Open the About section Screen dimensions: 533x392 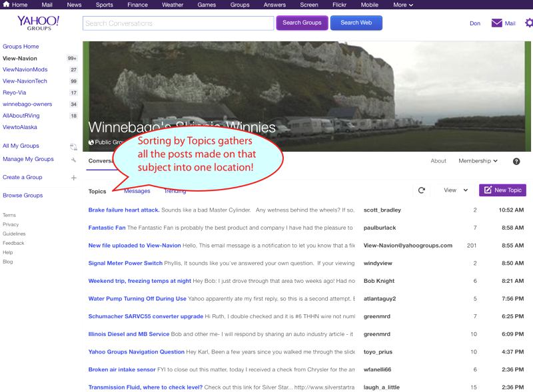click(438, 161)
